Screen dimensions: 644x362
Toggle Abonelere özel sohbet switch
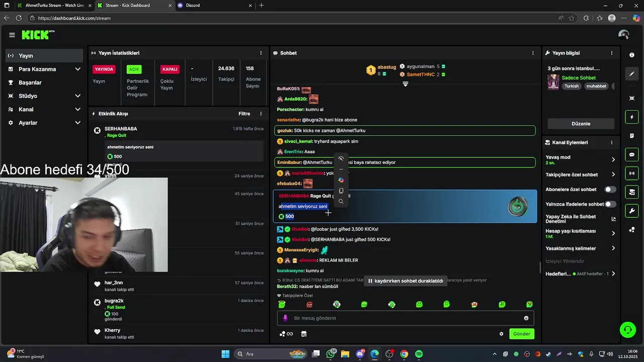tap(610, 190)
